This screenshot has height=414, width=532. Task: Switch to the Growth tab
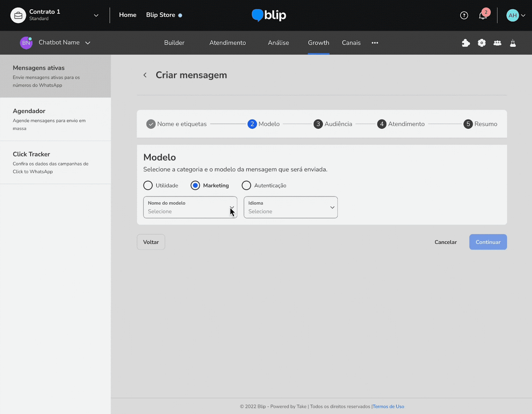[319, 43]
